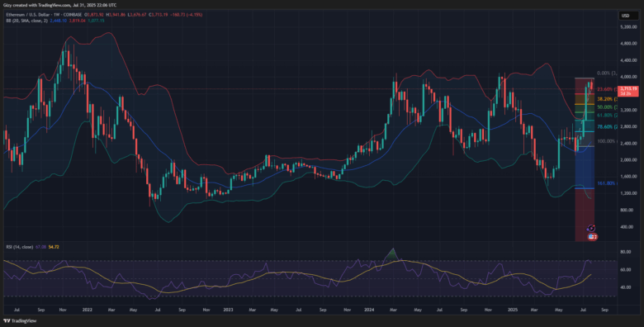Click the blue BB basis value 2,448.10
This screenshot has width=644, height=327.
coord(59,21)
